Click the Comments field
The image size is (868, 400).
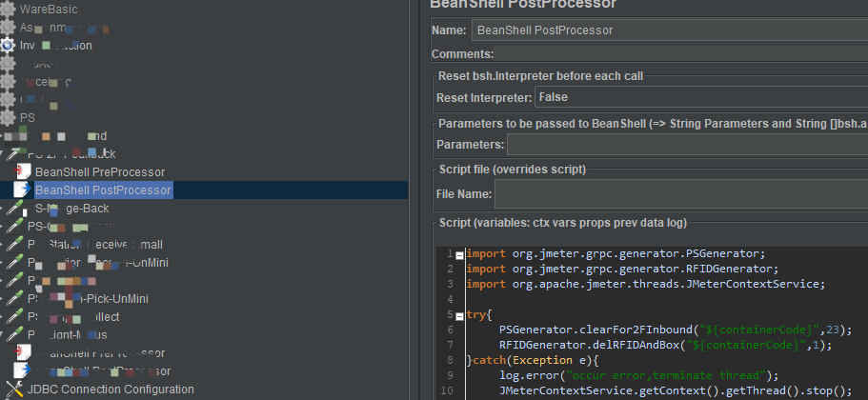pos(682,54)
